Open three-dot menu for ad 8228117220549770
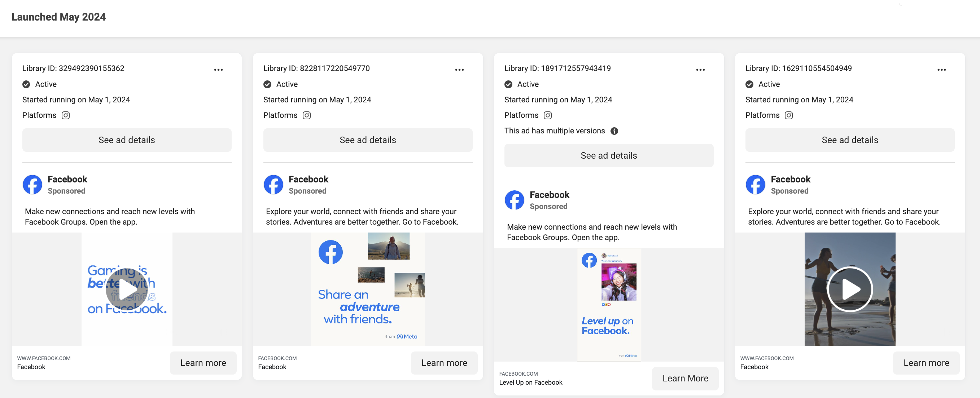980x398 pixels. 459,70
